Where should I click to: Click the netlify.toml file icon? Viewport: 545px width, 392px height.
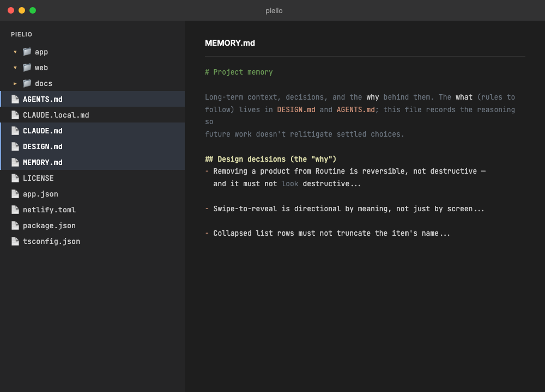[15, 210]
